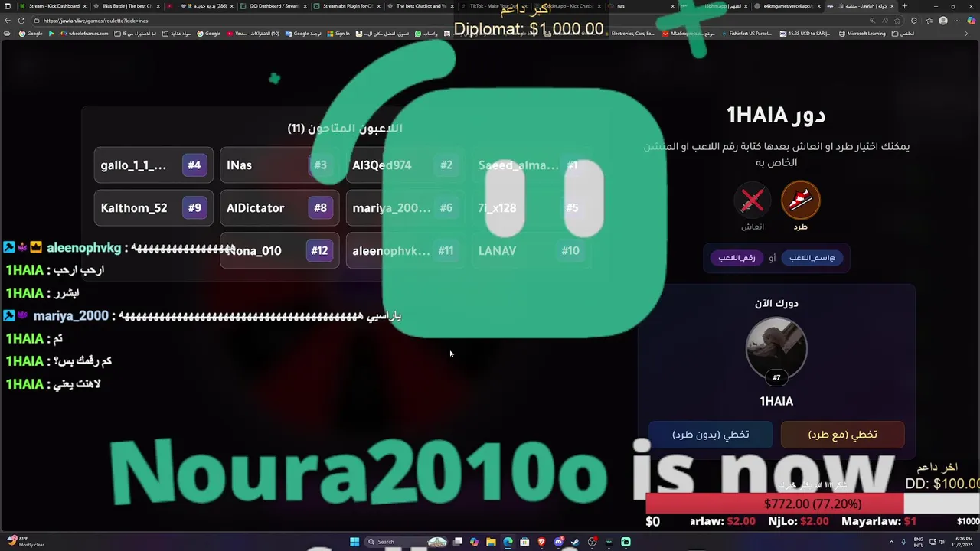Switch to the Streamlabs Plugin browser tab
The height and width of the screenshot is (551, 980).
347,6
